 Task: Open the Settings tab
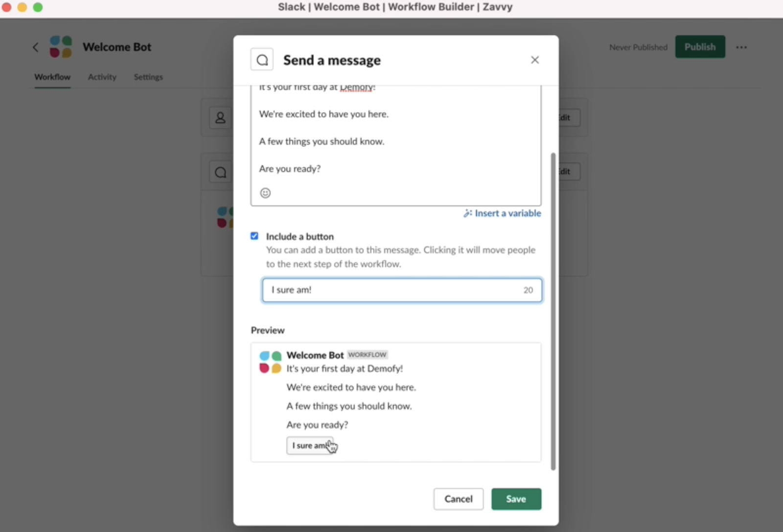click(x=148, y=77)
